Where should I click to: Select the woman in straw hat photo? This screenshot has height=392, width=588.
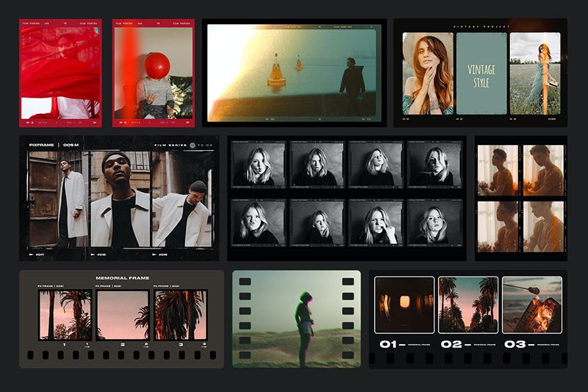click(x=428, y=74)
